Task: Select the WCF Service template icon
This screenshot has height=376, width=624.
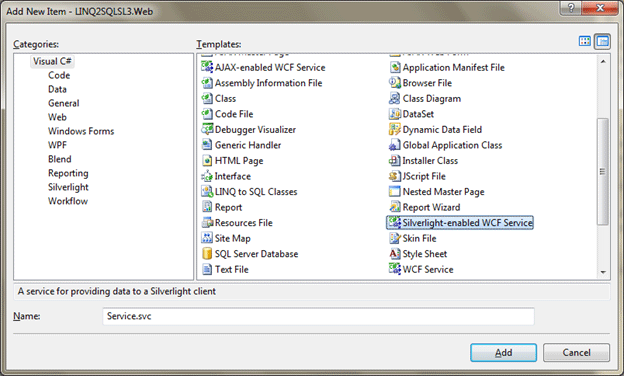Action: (395, 269)
